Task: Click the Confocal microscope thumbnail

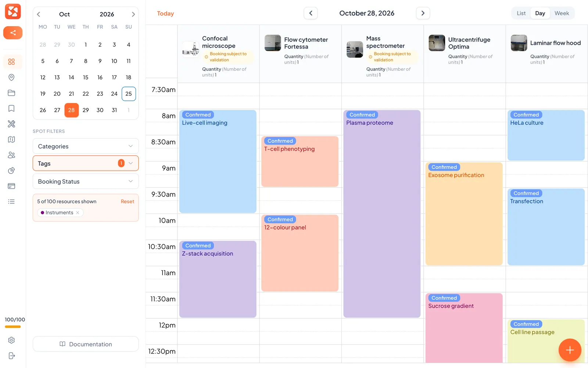Action: coord(191,49)
